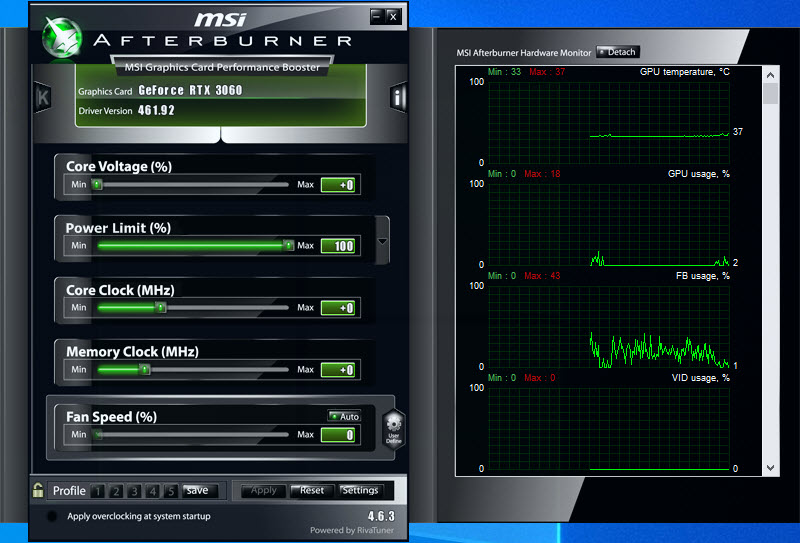Click the FB usage graph
The image size is (800, 543).
click(x=609, y=327)
